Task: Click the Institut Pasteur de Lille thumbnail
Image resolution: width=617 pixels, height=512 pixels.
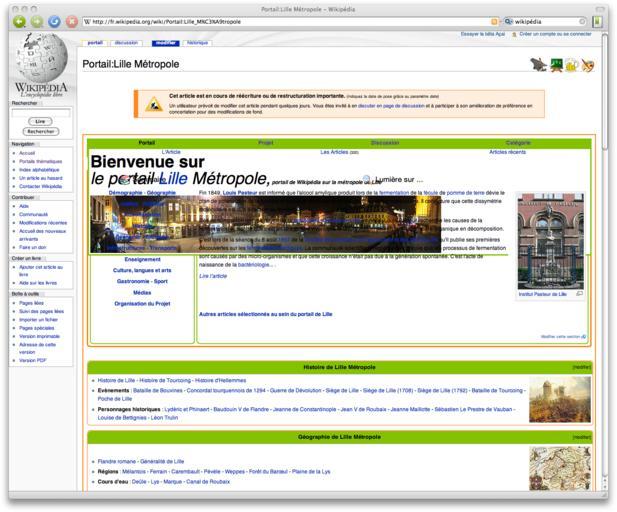Action: [x=550, y=240]
